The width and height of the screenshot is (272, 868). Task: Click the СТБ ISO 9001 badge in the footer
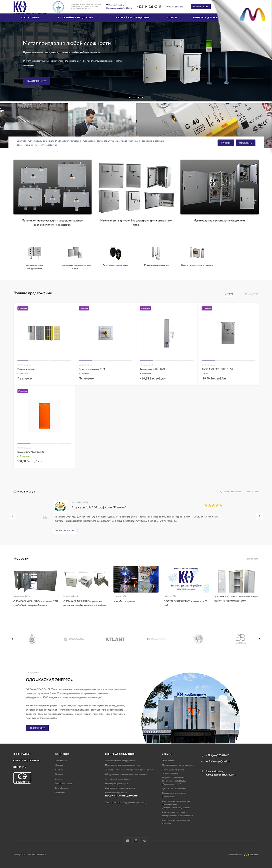pos(22,778)
